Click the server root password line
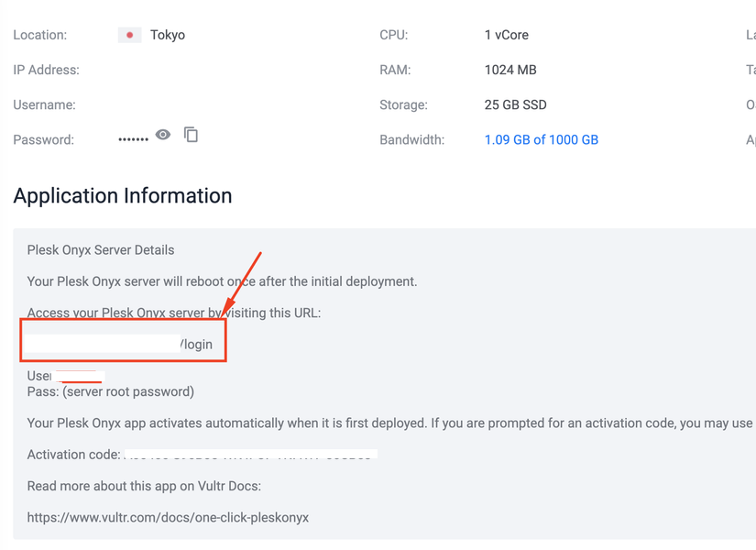The height and width of the screenshot is (550, 756). (110, 391)
